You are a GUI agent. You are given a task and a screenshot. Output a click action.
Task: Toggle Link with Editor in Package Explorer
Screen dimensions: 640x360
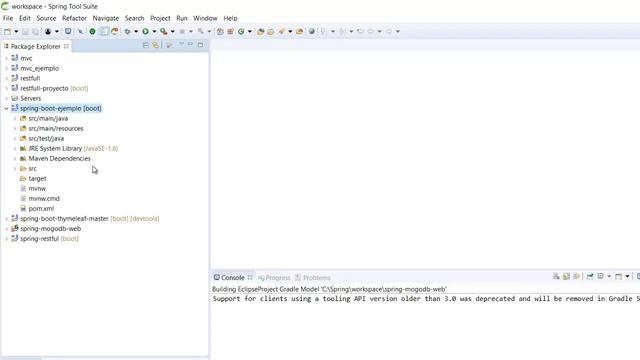coord(156,45)
